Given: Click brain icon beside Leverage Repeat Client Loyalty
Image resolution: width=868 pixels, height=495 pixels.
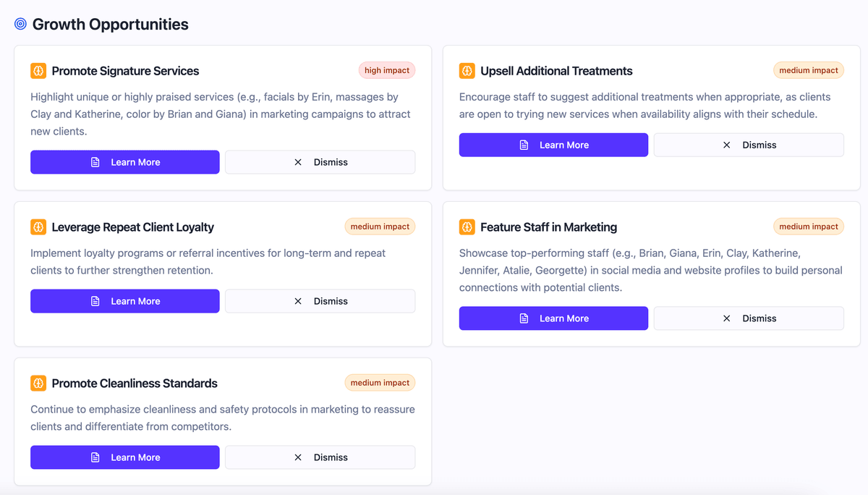Looking at the screenshot, I should click(x=38, y=227).
